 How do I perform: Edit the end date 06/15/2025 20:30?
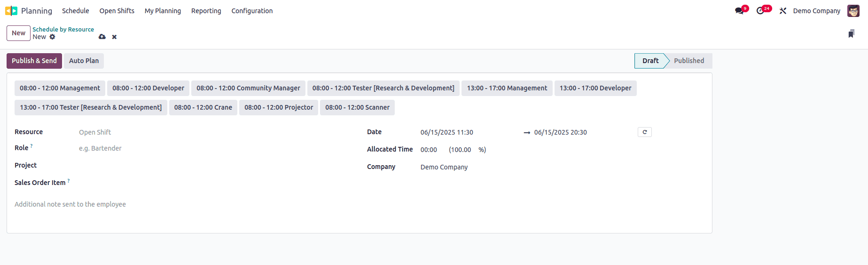[x=584, y=132]
